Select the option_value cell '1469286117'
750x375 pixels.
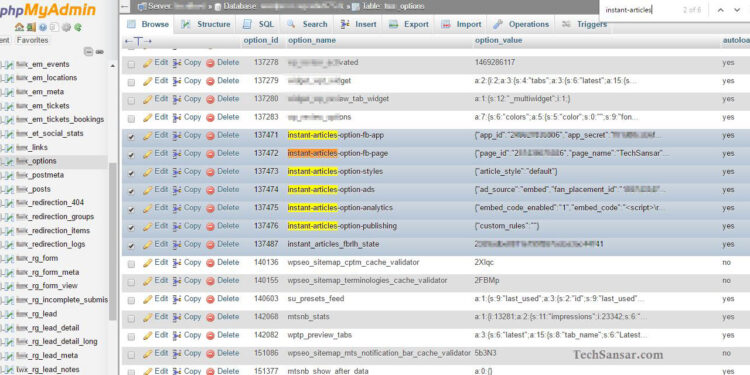tap(495, 63)
